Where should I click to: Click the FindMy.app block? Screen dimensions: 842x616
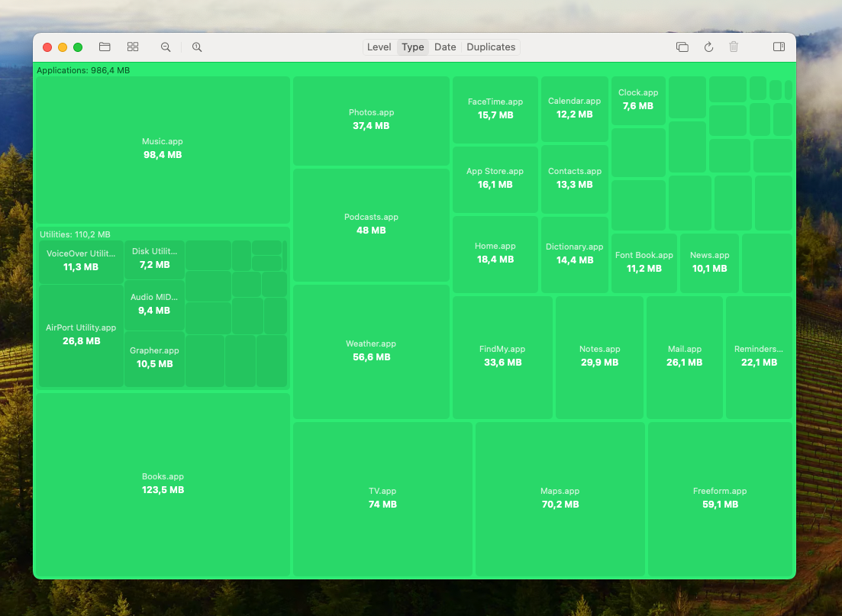(502, 357)
